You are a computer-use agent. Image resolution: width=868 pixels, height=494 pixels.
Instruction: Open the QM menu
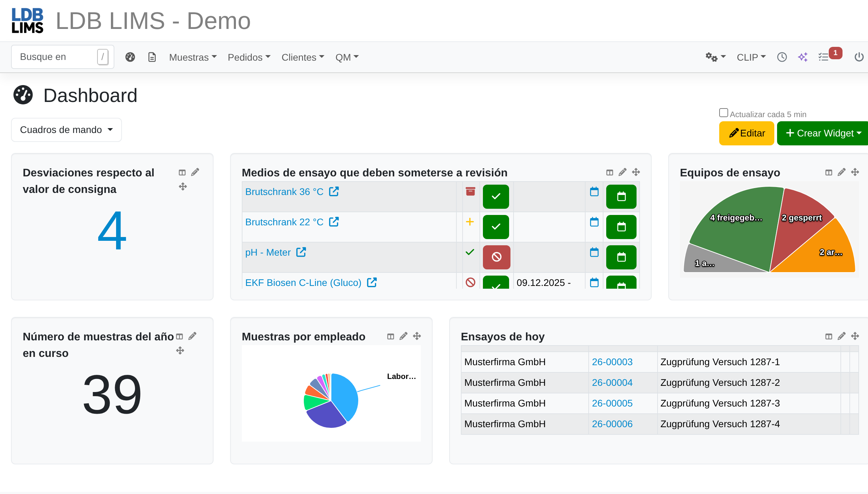click(347, 57)
